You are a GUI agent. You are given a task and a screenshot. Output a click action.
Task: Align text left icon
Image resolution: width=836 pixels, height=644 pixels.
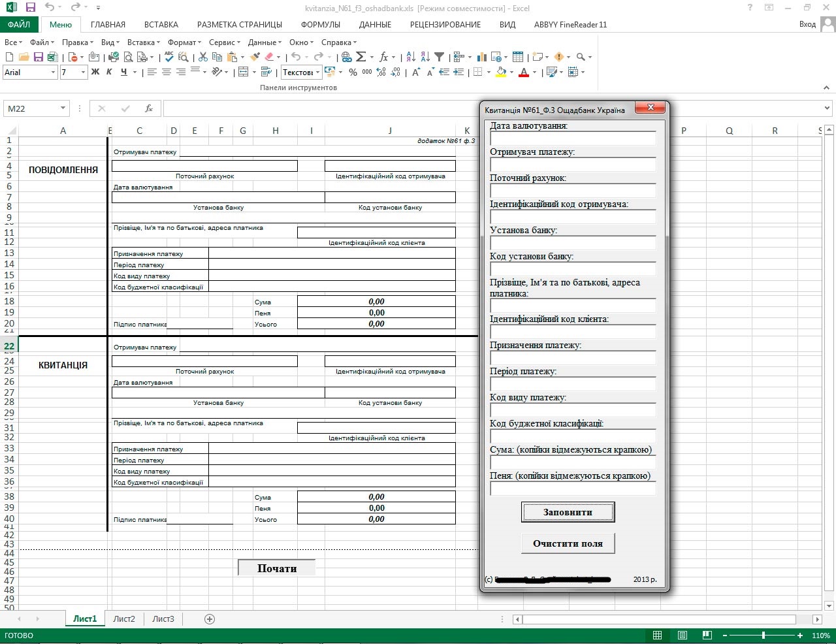(x=152, y=72)
